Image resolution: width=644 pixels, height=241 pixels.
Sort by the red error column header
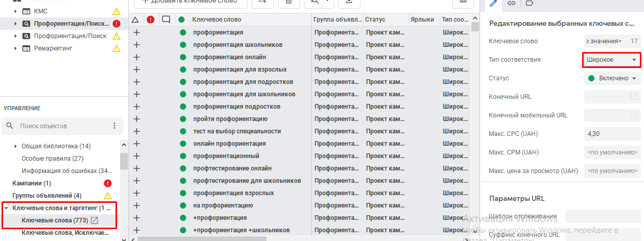tap(151, 20)
